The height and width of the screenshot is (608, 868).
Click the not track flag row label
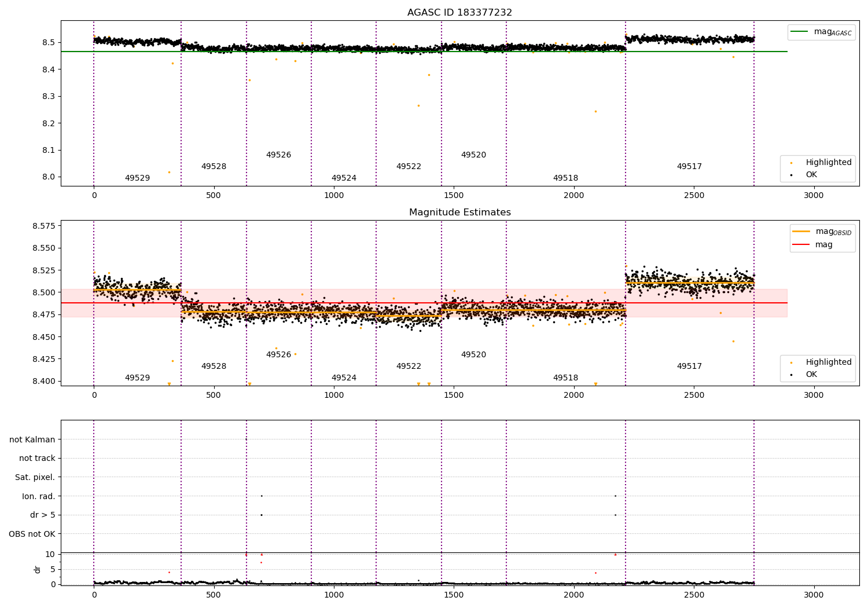pos(37,458)
